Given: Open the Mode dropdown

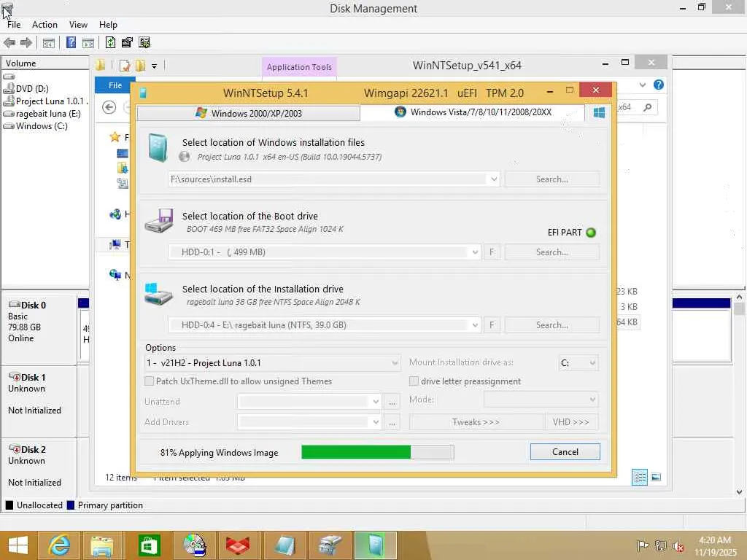Looking at the screenshot, I should (x=592, y=399).
